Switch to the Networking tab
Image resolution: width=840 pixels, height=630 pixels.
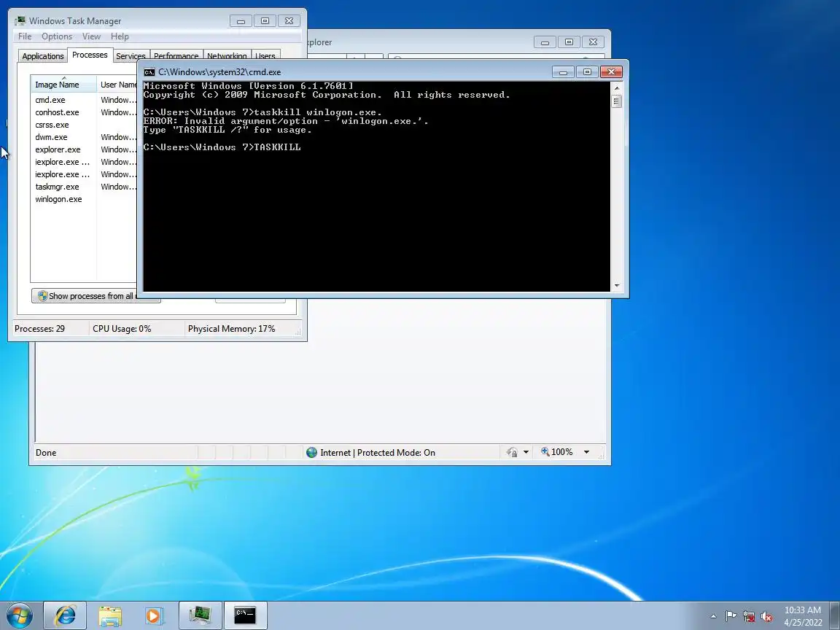pos(227,56)
